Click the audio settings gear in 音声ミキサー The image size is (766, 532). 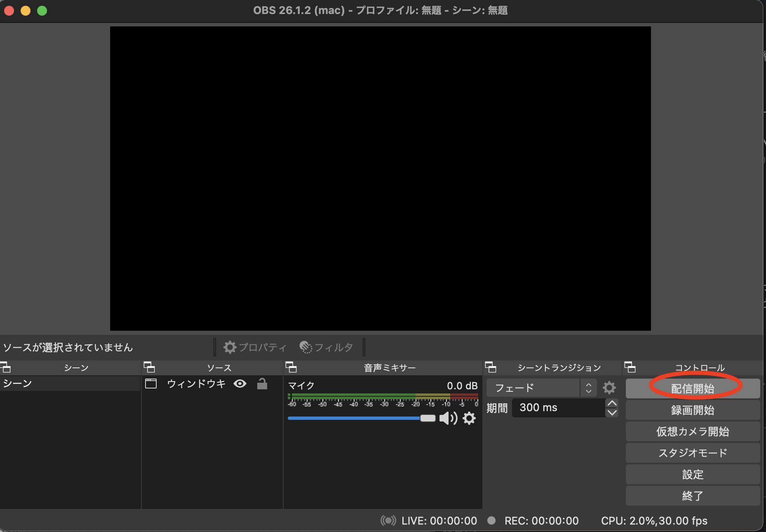point(470,418)
